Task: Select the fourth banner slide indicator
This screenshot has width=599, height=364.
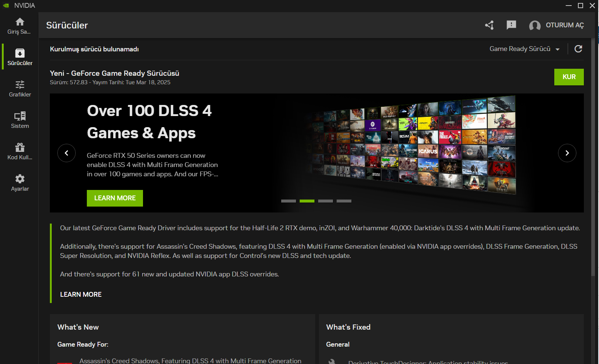Action: coord(344,201)
